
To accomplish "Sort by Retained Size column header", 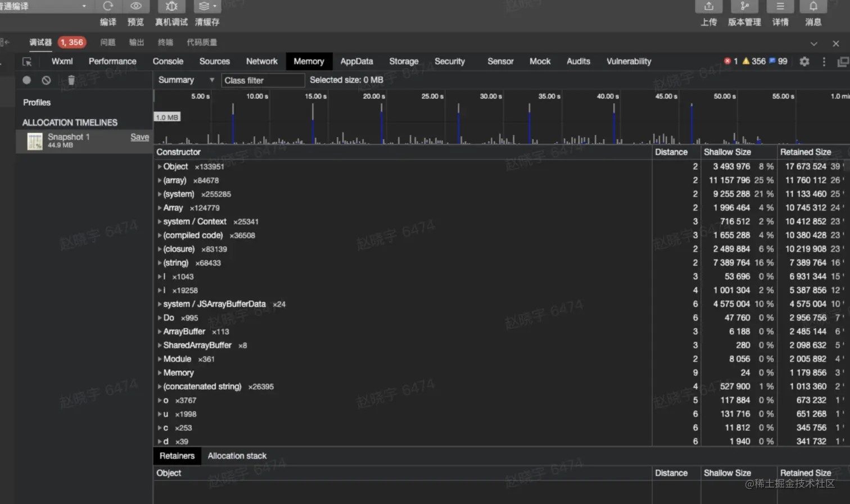I will click(813, 152).
